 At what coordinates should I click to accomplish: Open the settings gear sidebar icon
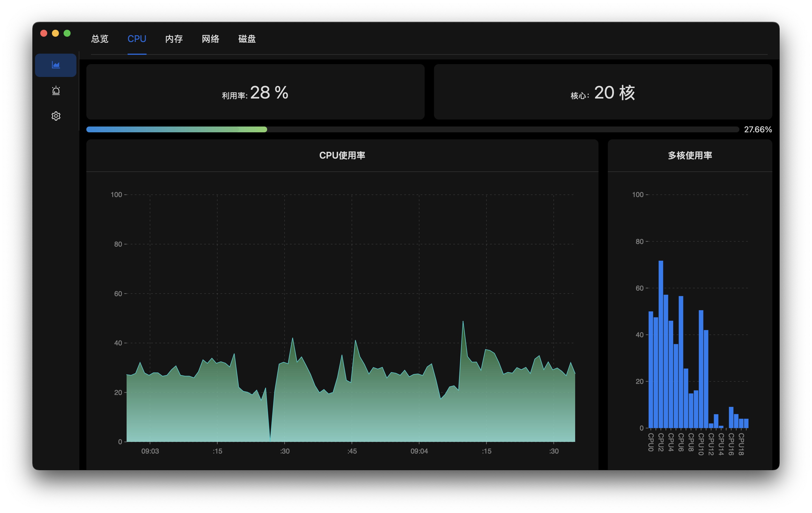56,116
